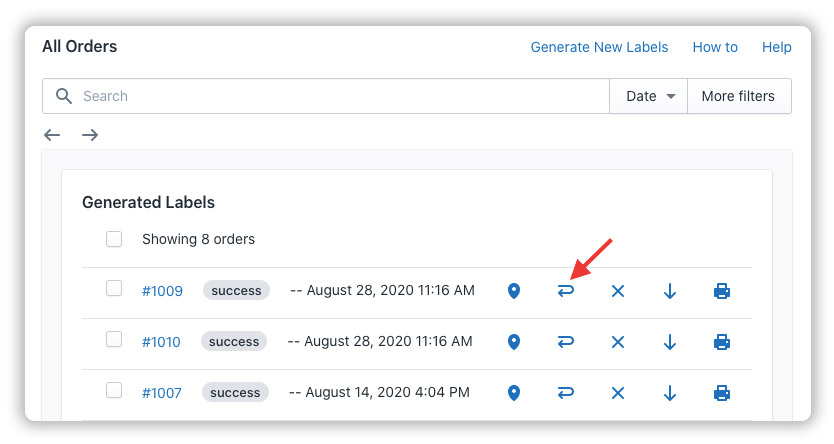This screenshot has width=834, height=444.
Task: Click the Help link
Action: [776, 47]
